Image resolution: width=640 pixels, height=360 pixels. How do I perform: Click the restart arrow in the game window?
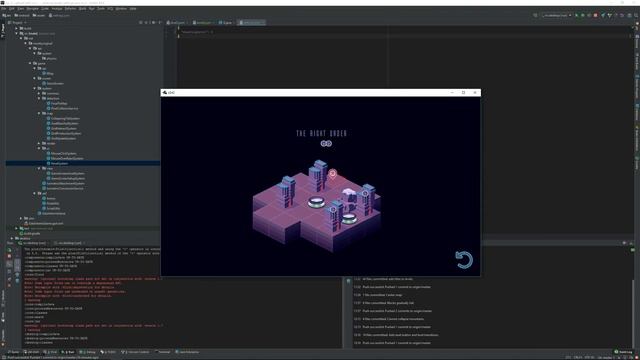464,260
